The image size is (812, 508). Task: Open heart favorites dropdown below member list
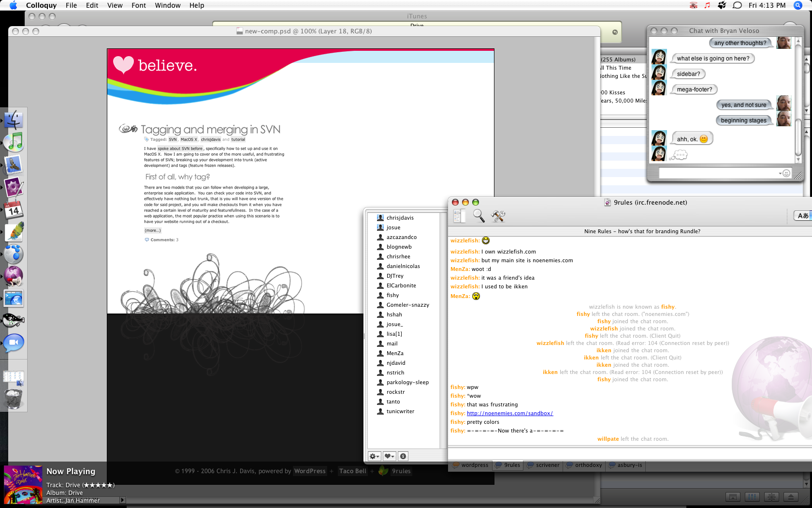(390, 456)
